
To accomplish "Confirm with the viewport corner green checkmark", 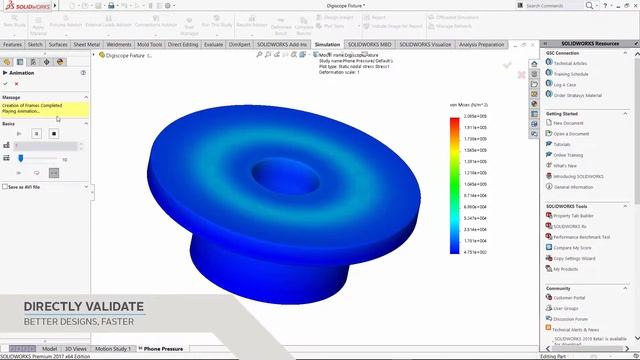I will pyautogui.click(x=507, y=65).
